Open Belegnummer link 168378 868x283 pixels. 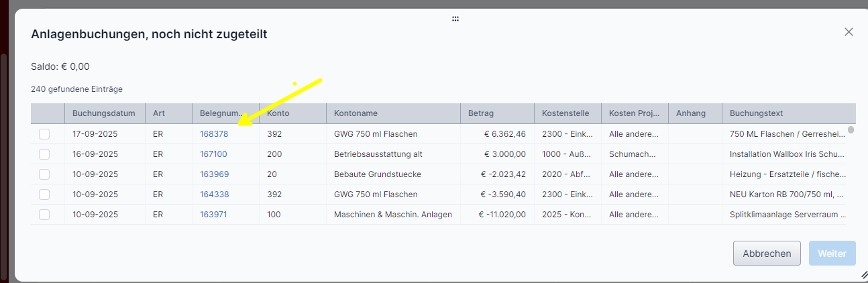214,134
